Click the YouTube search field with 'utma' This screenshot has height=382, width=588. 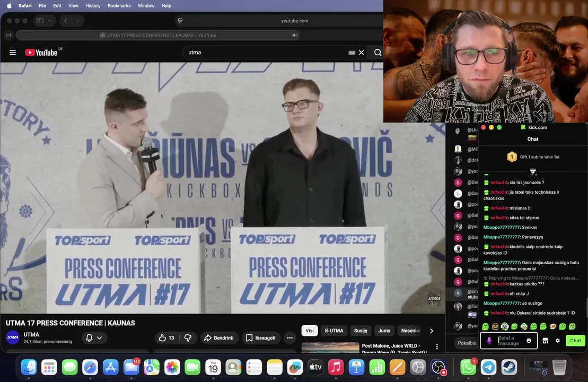pyautogui.click(x=266, y=53)
